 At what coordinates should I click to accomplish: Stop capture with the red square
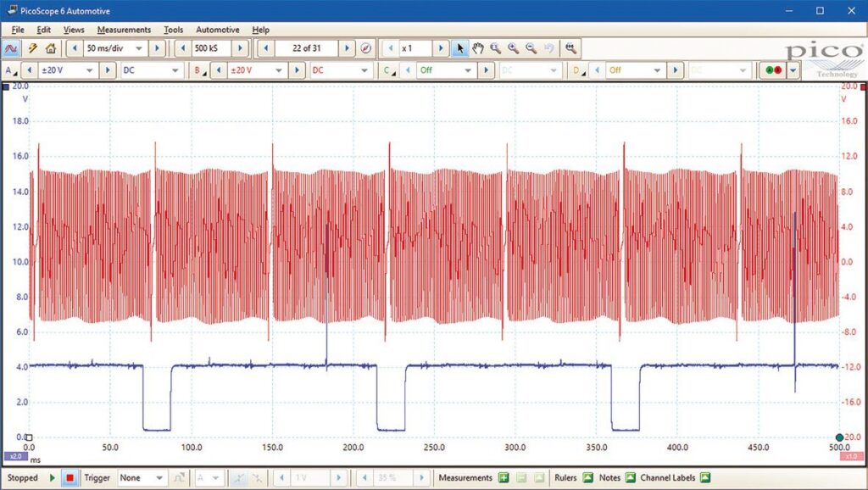click(x=70, y=477)
